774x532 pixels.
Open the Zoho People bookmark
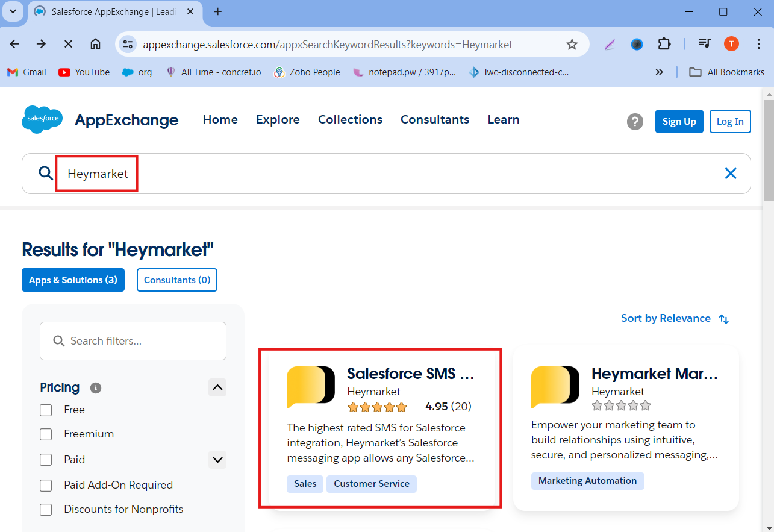307,72
